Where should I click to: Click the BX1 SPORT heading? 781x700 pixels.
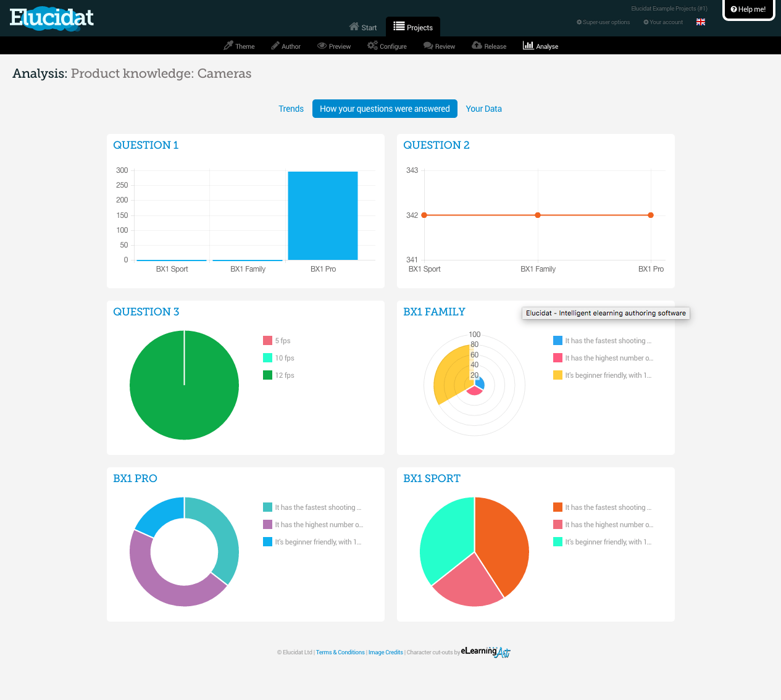click(x=432, y=478)
